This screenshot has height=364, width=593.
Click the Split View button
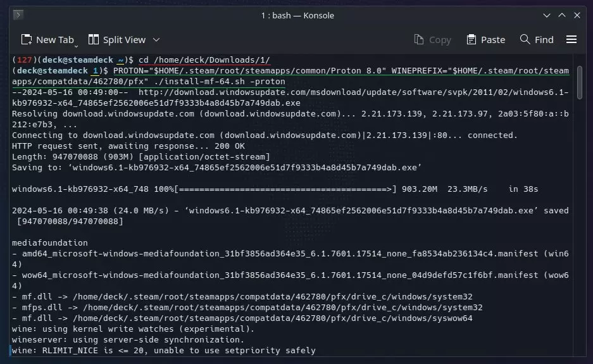[117, 40]
